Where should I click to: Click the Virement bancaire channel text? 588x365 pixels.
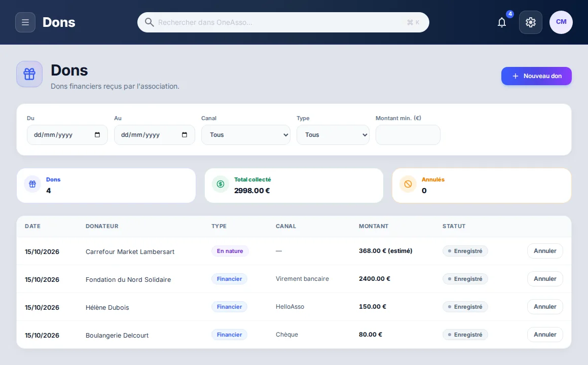coord(302,279)
